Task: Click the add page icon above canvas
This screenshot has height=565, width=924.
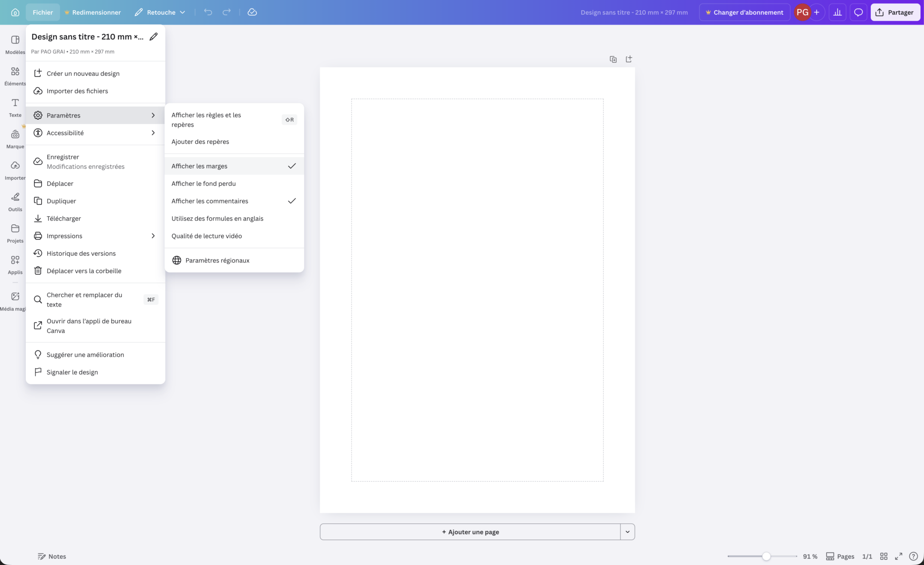Action: click(628, 59)
